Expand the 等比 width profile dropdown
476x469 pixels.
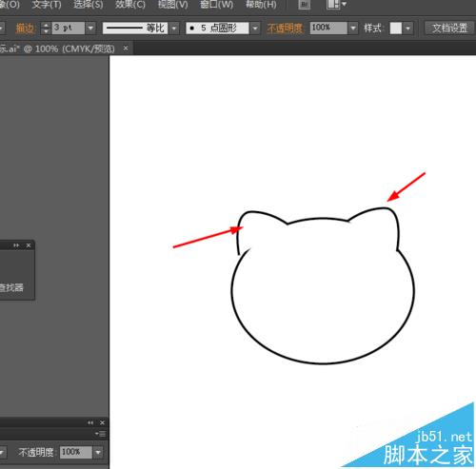pyautogui.click(x=174, y=29)
